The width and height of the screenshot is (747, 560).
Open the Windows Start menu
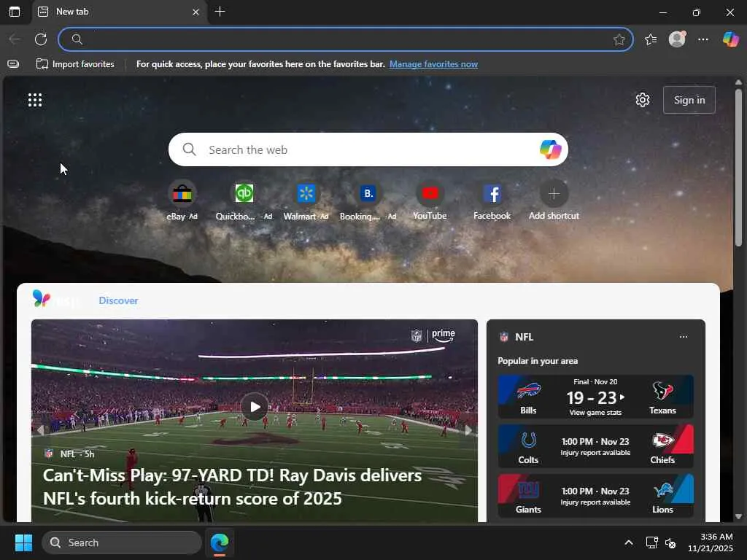tap(23, 542)
